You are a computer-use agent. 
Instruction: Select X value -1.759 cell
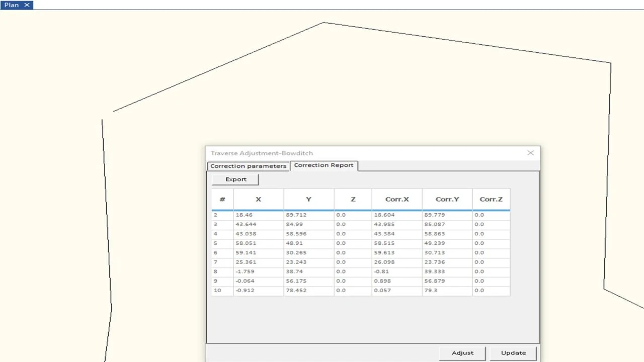pyautogui.click(x=259, y=271)
